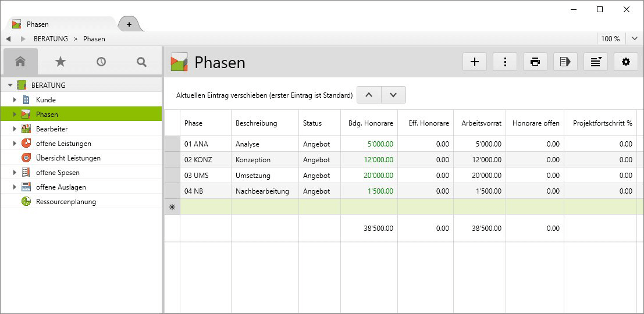
Task: Expand the offene Spesen tree node
Action: click(x=15, y=173)
